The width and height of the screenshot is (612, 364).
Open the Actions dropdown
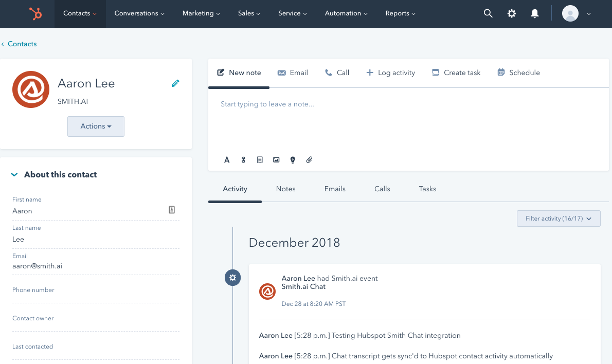96,126
